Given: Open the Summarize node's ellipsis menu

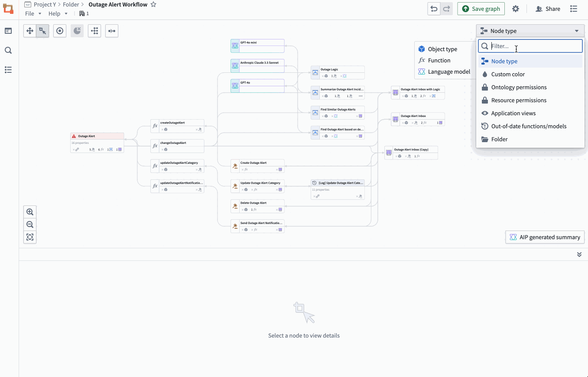Looking at the screenshot, I should click(x=361, y=96).
